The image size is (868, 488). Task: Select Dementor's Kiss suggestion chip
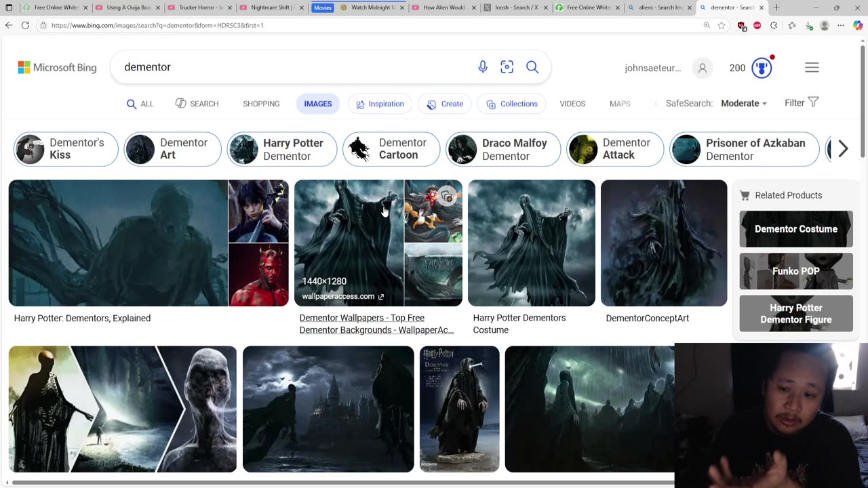[x=66, y=149]
